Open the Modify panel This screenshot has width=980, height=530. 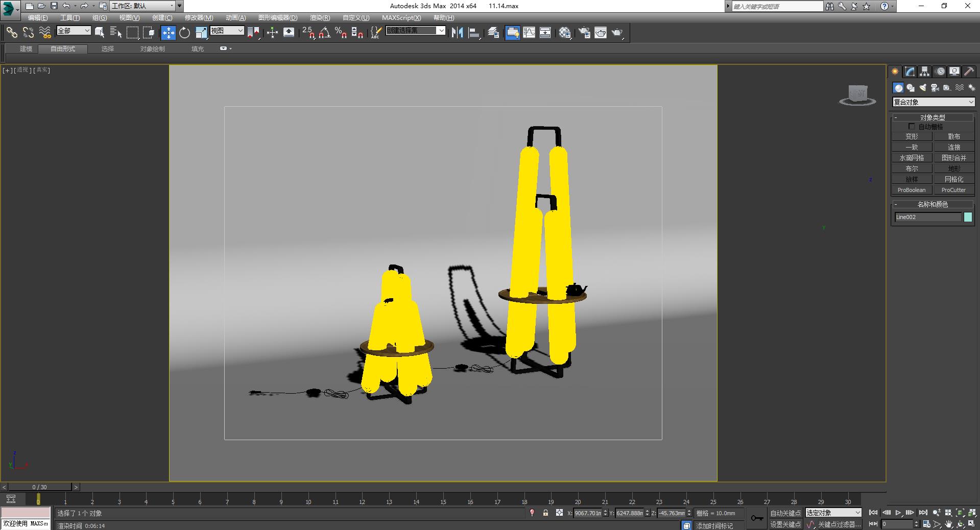[910, 71]
